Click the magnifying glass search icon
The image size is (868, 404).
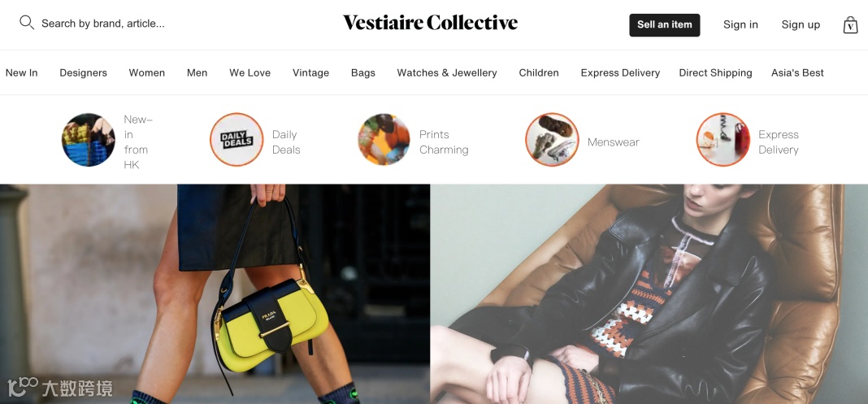27,23
